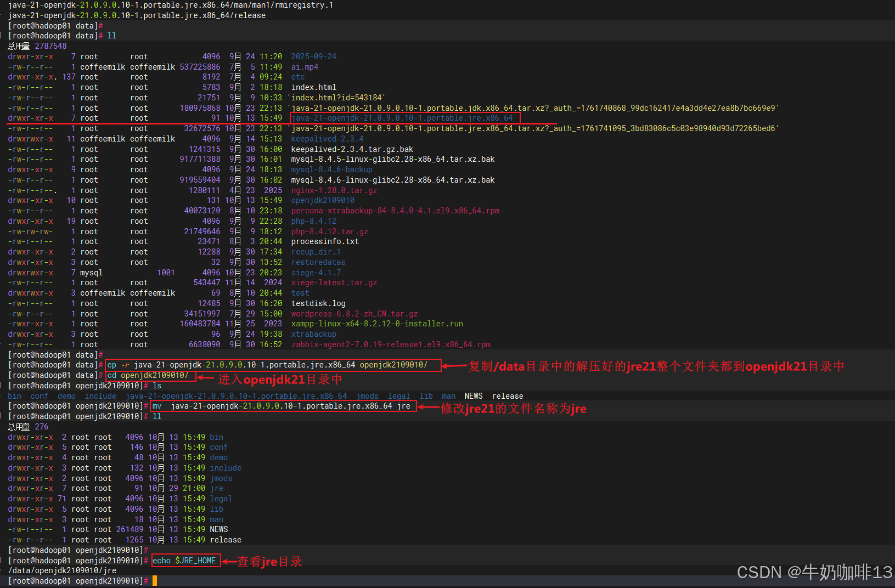
Task: Select mysql-8.4.5-linux-glibc2.28-x86_64.tar.xz.bak entry
Action: [x=392, y=159]
